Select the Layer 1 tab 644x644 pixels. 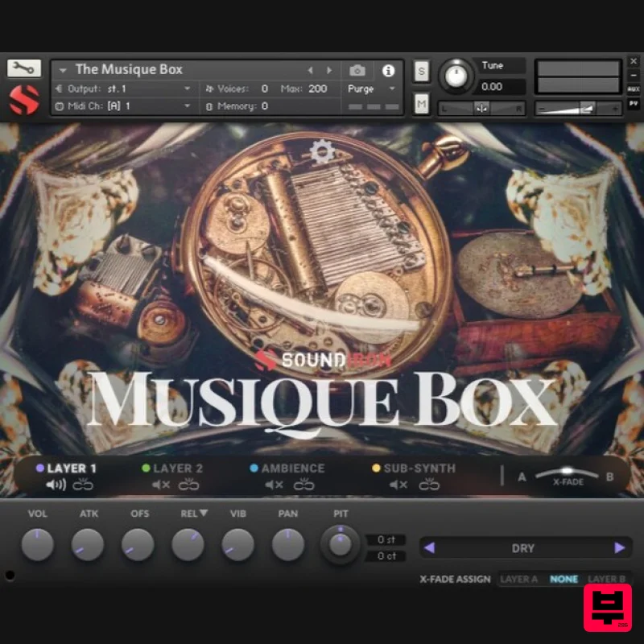pos(67,469)
